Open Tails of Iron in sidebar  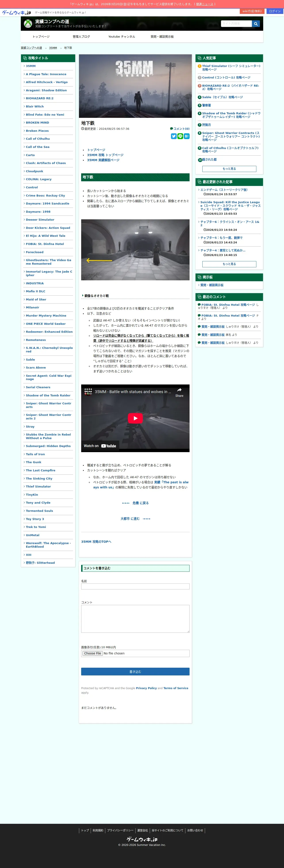[x=35, y=454]
